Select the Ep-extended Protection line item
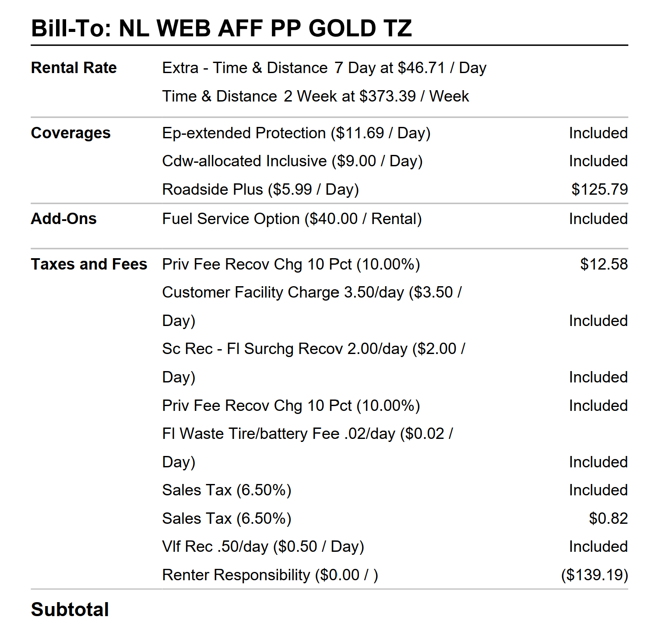 click(296, 133)
